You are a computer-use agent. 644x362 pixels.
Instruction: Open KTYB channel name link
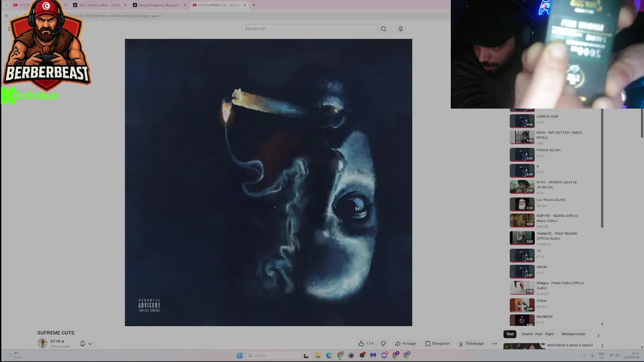(x=55, y=341)
